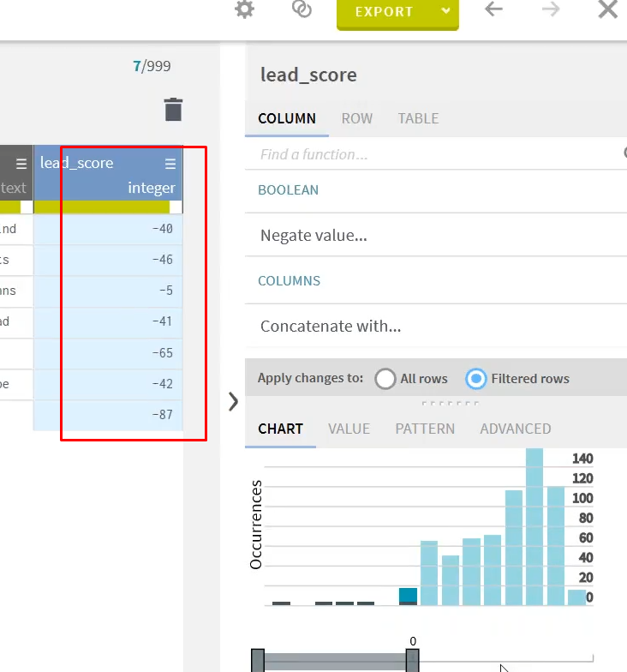Open the CHART tab
Viewport: 627px width, 672px height.
point(281,429)
